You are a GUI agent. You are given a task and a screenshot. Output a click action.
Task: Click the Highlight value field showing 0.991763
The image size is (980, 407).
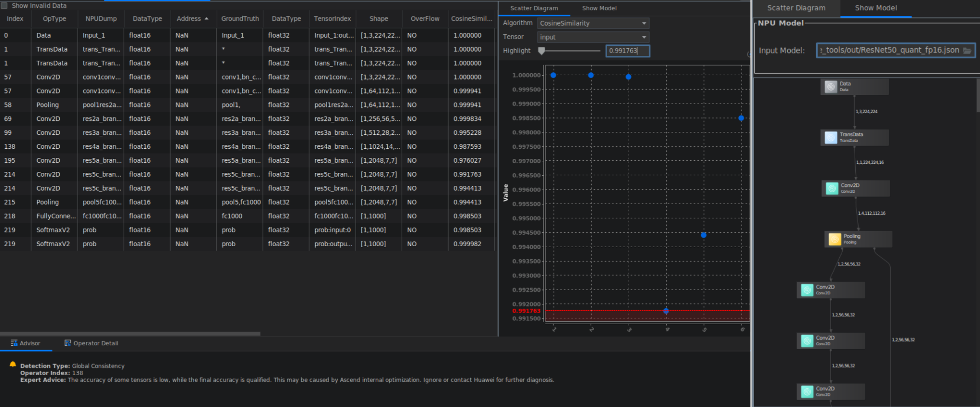click(x=628, y=51)
